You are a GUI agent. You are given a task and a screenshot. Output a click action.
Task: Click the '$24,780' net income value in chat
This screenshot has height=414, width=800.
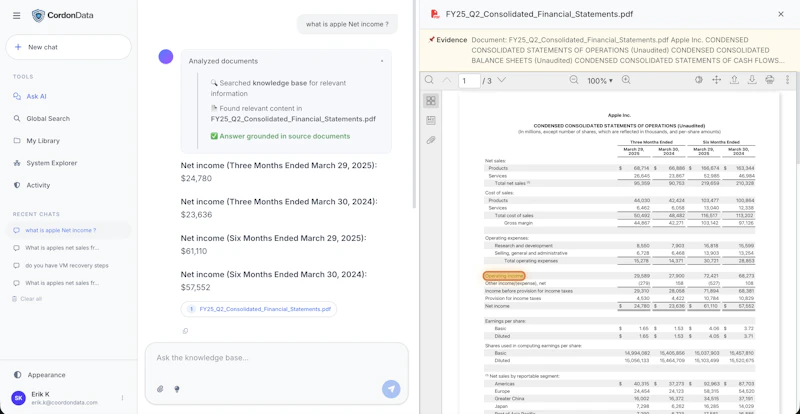(x=196, y=178)
